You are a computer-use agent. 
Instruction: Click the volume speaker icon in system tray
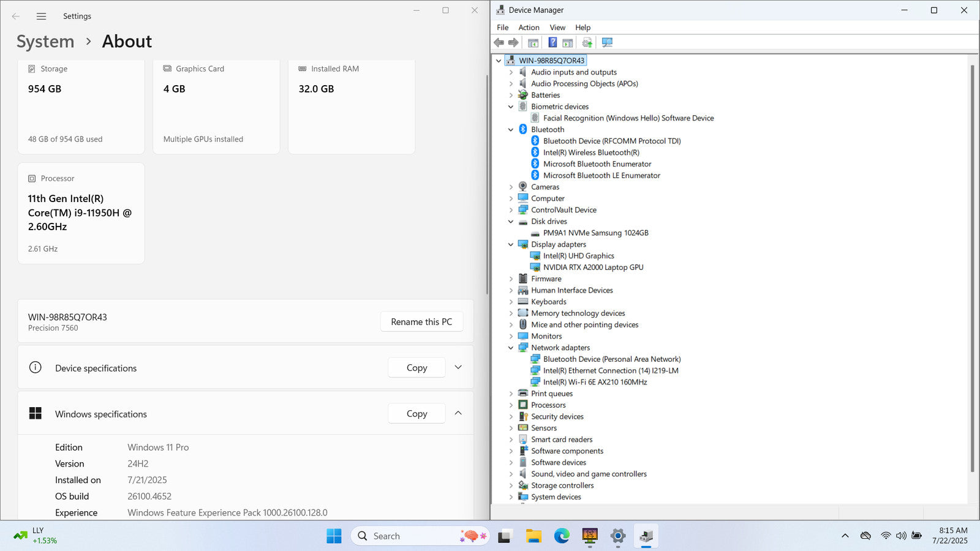pos(901,536)
